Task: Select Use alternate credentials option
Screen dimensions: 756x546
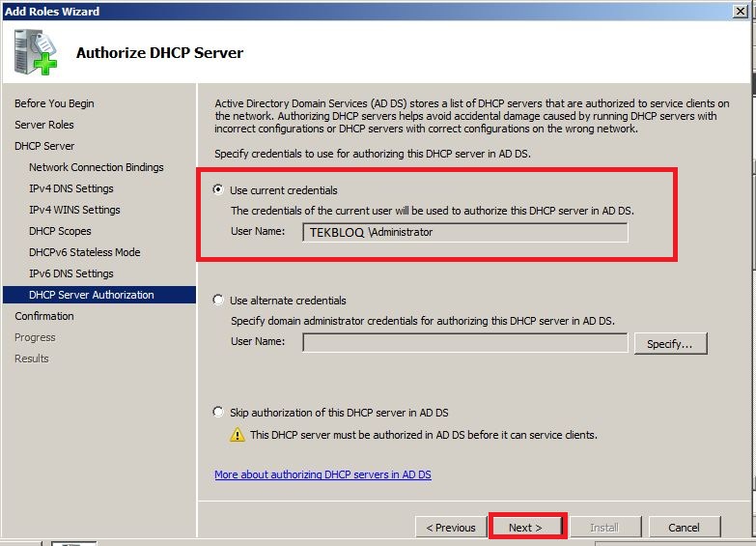Action: coord(218,300)
